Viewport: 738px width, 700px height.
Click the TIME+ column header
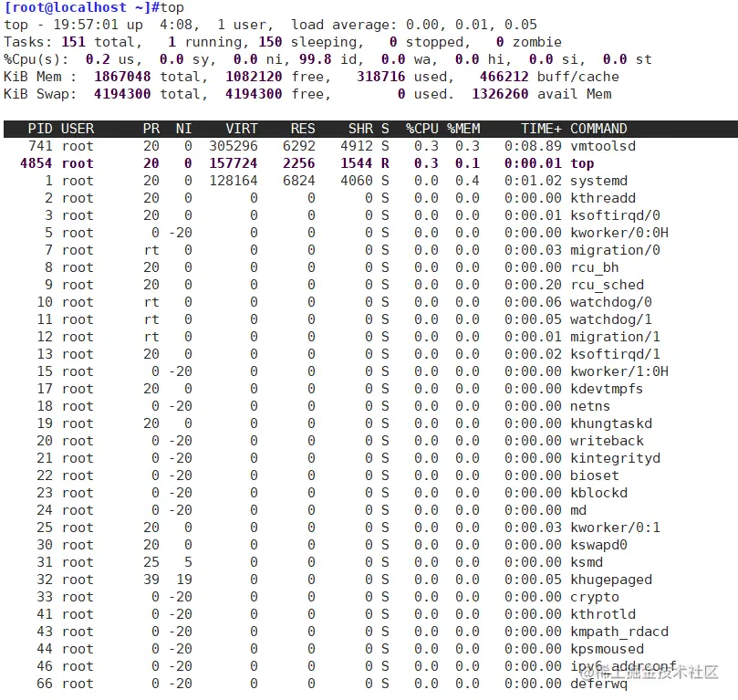coord(541,129)
